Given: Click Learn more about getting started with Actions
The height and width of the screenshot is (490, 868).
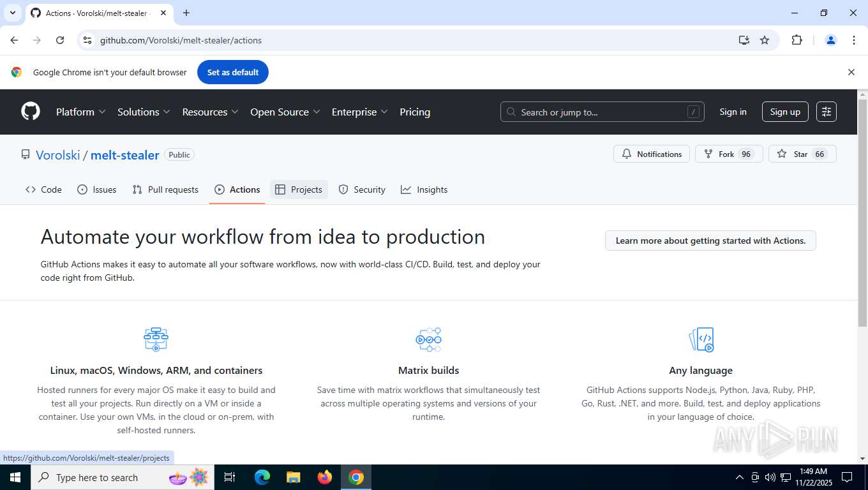Looking at the screenshot, I should click(710, 241).
